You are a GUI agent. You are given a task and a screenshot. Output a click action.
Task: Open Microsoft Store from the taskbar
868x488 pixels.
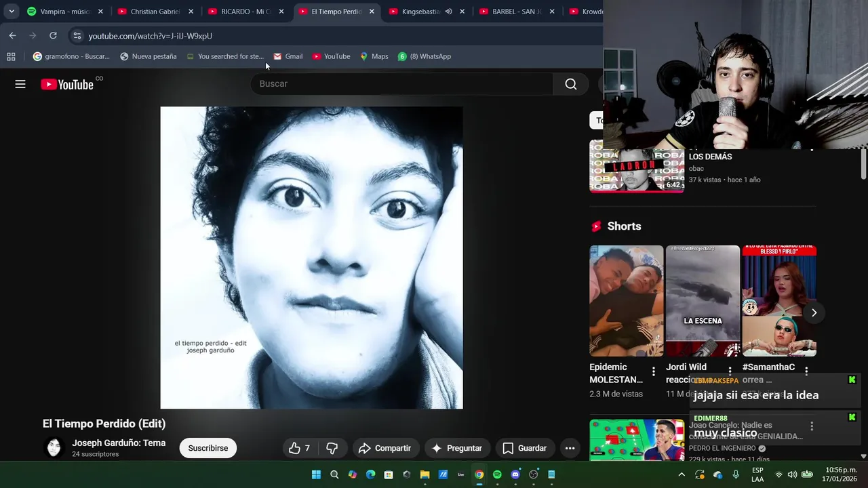click(x=389, y=474)
